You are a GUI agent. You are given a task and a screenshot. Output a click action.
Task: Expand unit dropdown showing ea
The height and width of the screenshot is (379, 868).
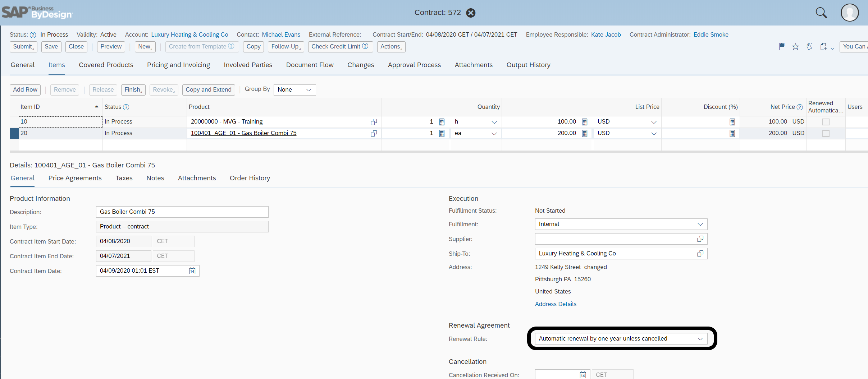pos(494,134)
